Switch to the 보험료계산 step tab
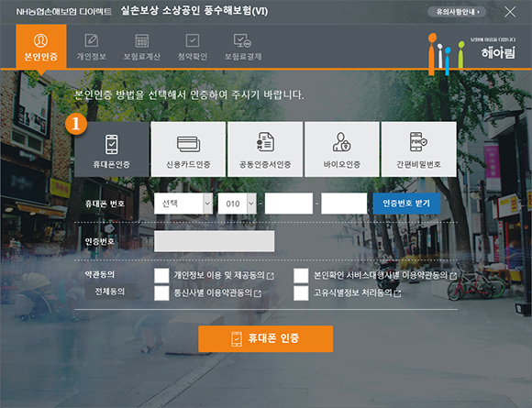 point(142,47)
